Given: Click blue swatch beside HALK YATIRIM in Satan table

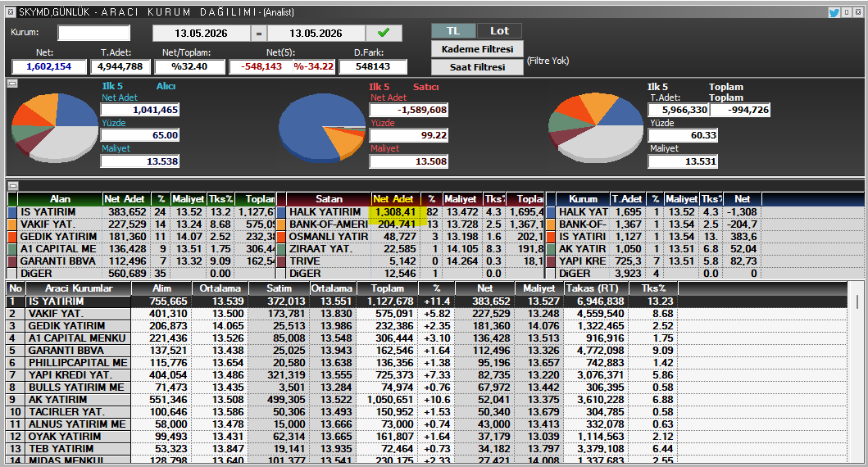Looking at the screenshot, I should tap(281, 212).
